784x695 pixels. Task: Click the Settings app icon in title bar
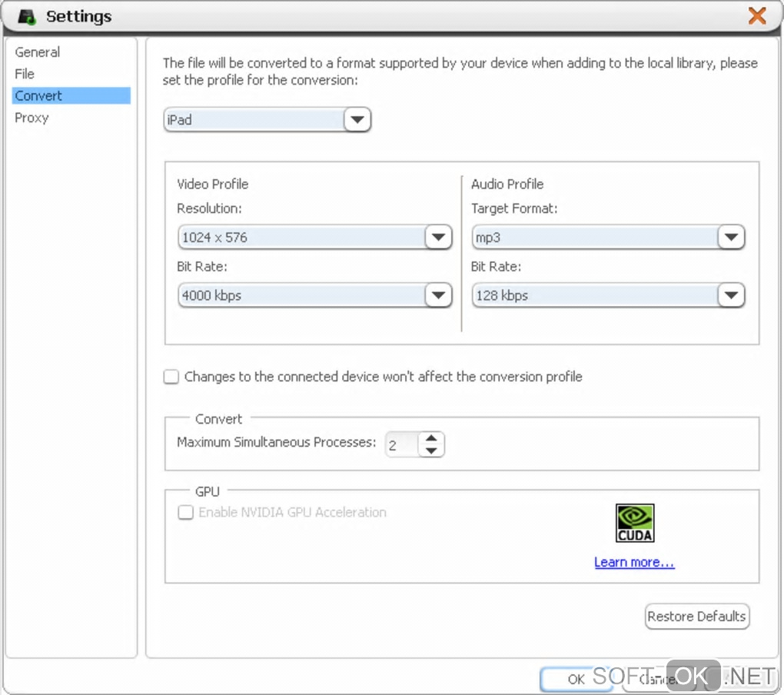pos(28,16)
